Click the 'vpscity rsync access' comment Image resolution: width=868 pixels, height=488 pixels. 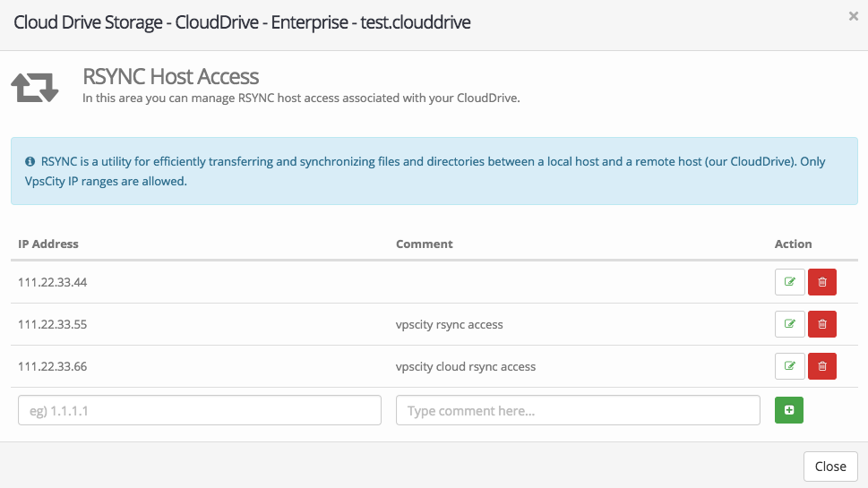pos(449,324)
